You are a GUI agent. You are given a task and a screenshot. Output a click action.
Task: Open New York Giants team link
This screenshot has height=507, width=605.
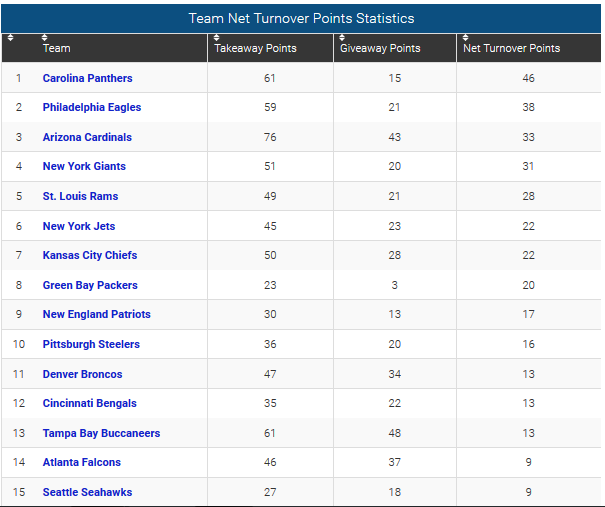(84, 166)
